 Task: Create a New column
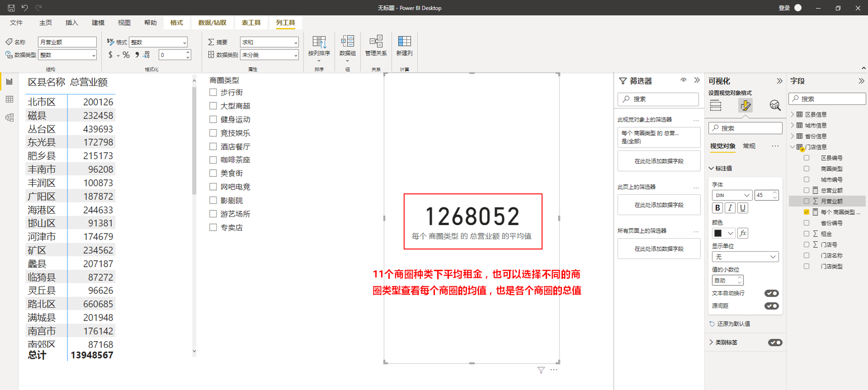tap(404, 46)
